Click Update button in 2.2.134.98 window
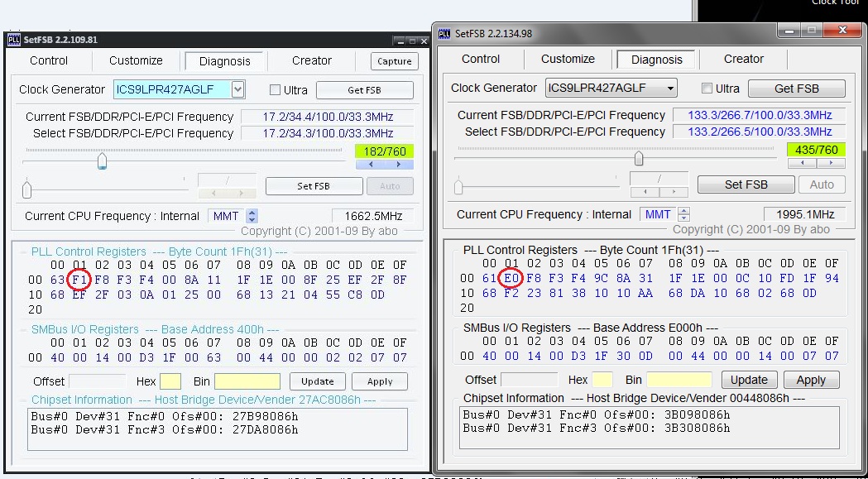The height and width of the screenshot is (479, 868). pyautogui.click(x=749, y=380)
